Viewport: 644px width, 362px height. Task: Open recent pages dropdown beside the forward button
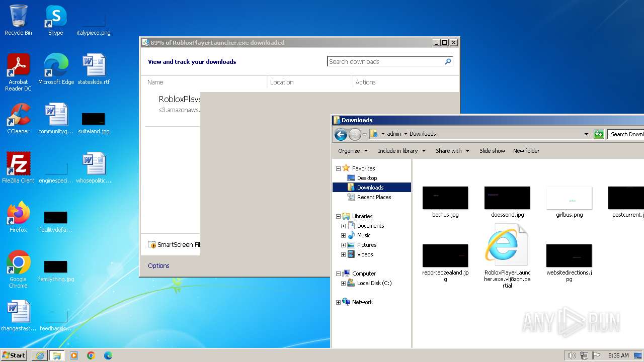tap(364, 135)
